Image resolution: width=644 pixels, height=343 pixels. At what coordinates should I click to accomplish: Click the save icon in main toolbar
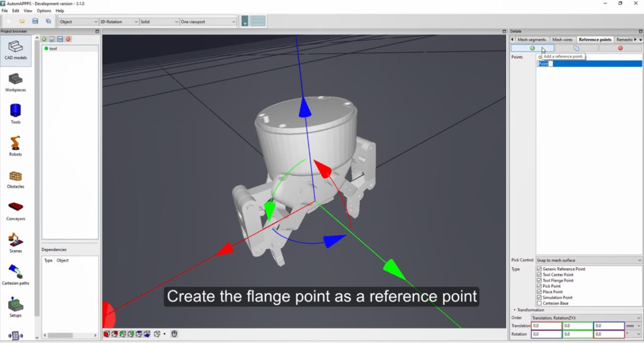[35, 21]
